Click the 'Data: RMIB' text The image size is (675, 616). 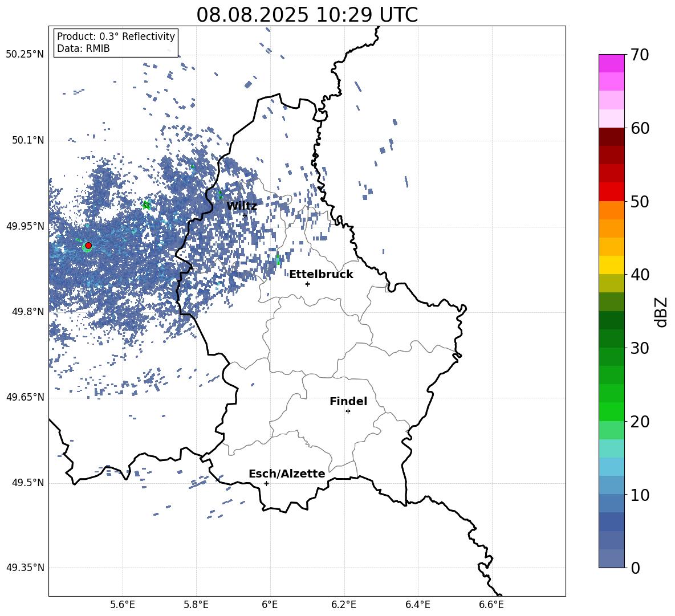coord(83,48)
